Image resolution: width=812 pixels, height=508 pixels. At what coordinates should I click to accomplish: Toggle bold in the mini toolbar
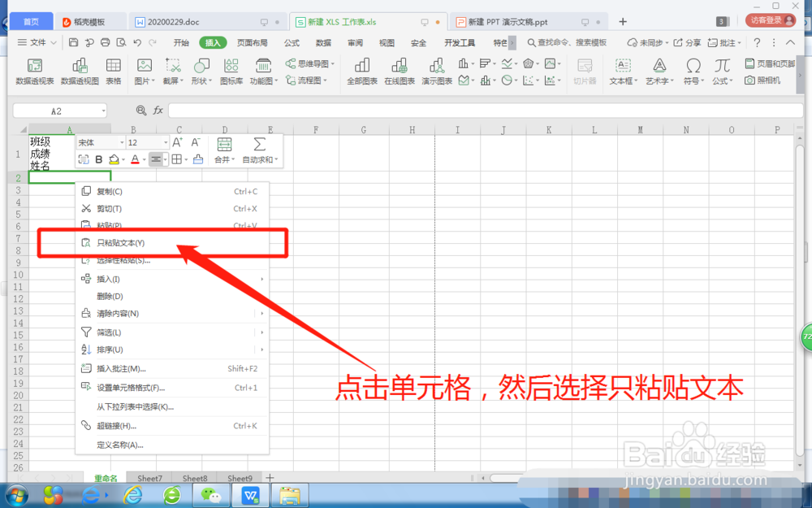[98, 159]
